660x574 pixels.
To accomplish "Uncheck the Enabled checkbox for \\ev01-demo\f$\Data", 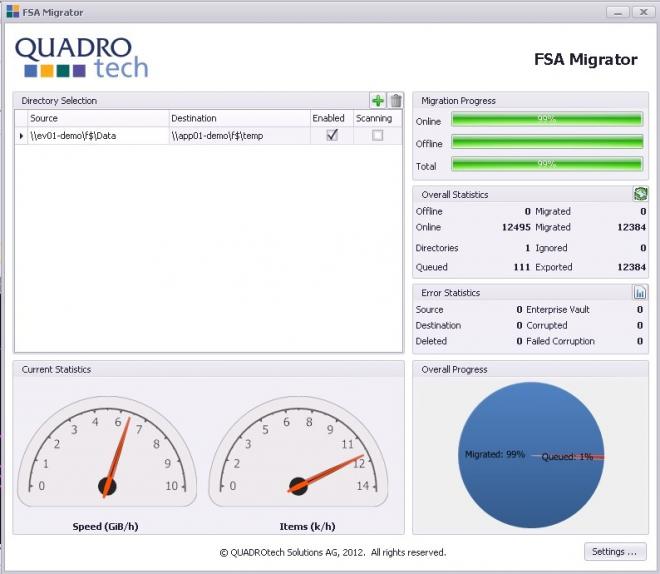I will coord(332,135).
